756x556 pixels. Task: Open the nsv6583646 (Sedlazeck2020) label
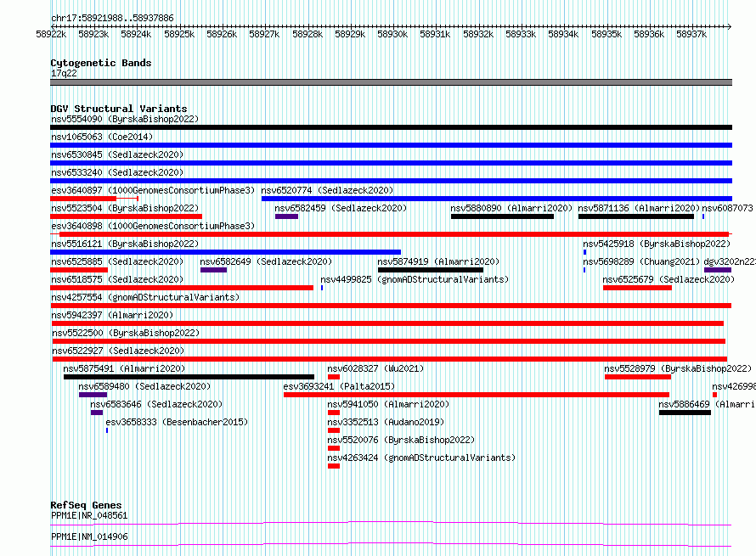click(x=156, y=404)
